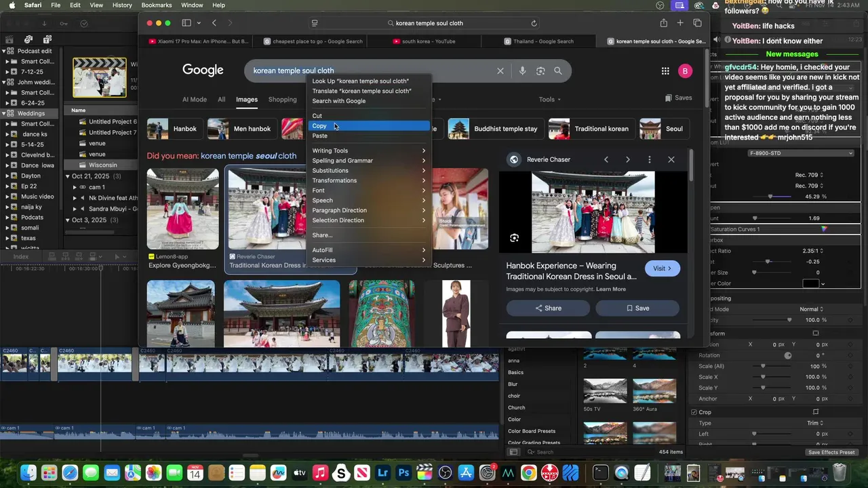Choose Copy in the context menu
This screenshot has height=488, width=868.
click(x=370, y=126)
